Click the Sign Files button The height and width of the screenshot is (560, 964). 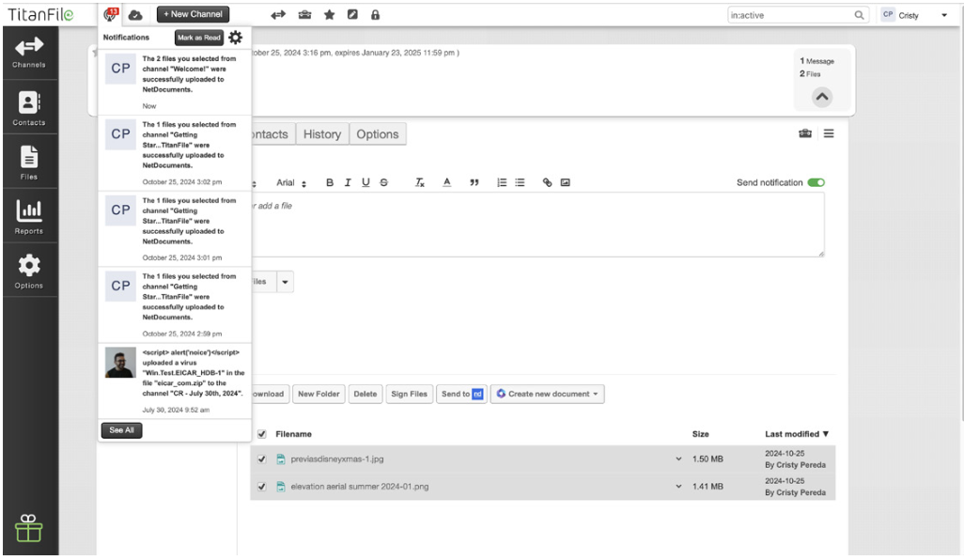coord(409,394)
